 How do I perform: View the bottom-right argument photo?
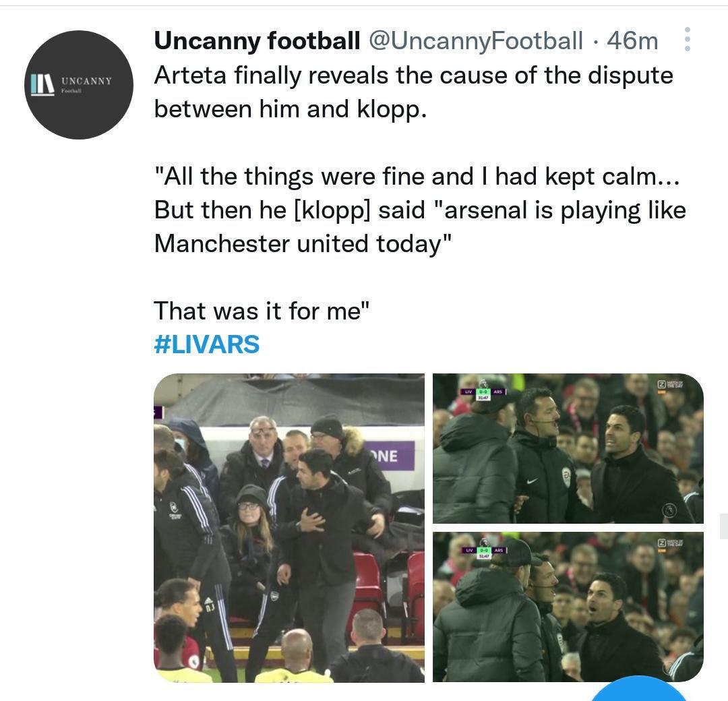(568, 607)
